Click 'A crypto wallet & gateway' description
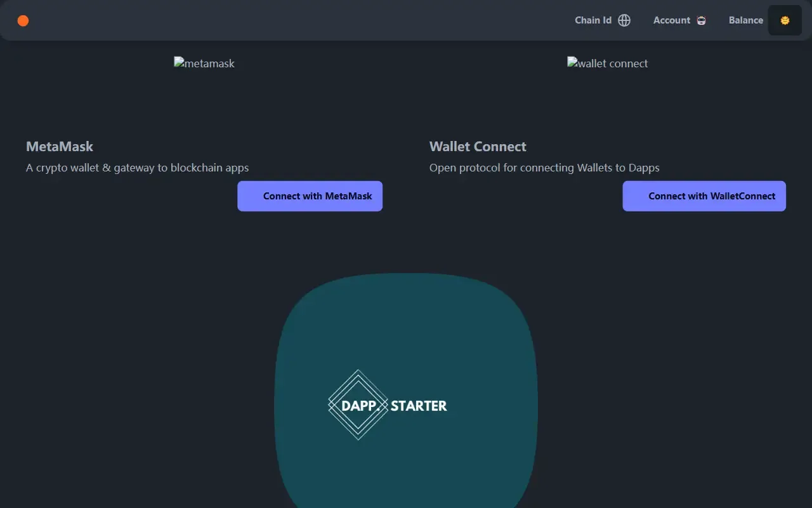Image resolution: width=812 pixels, height=508 pixels. (138, 168)
